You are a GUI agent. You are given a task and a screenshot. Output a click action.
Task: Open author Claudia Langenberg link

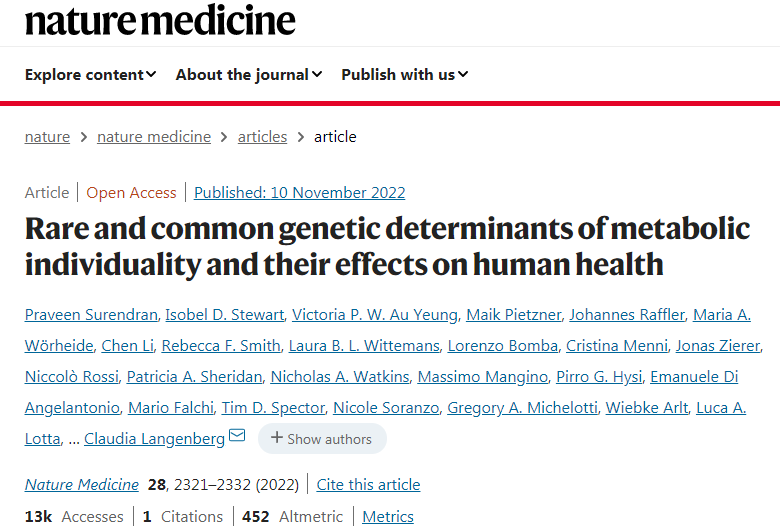[x=153, y=438]
